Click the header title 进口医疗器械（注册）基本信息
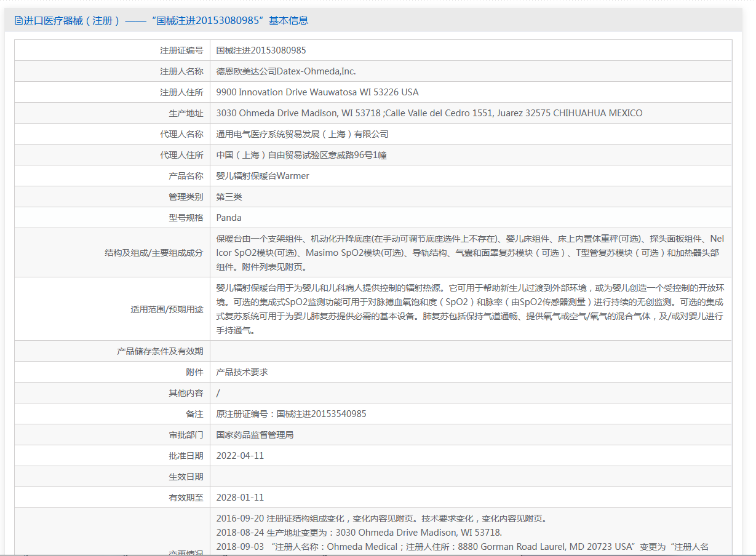This screenshot has width=756, height=556. tap(165, 20)
